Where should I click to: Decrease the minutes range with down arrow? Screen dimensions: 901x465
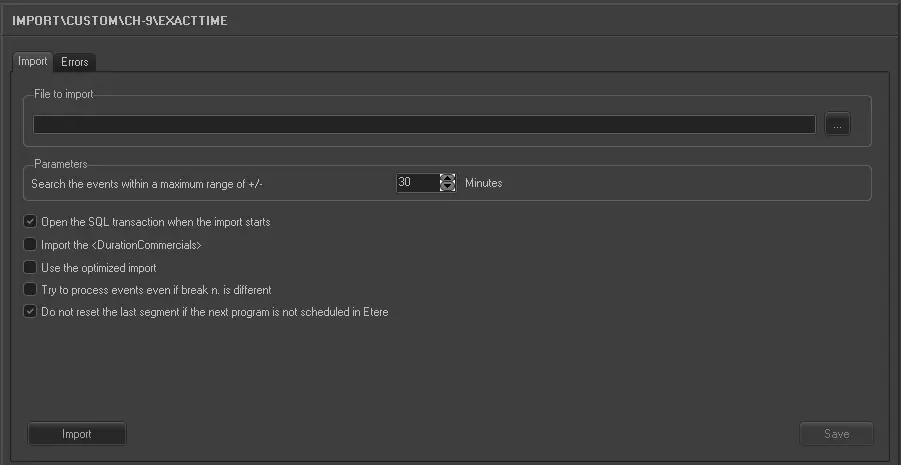point(447,188)
